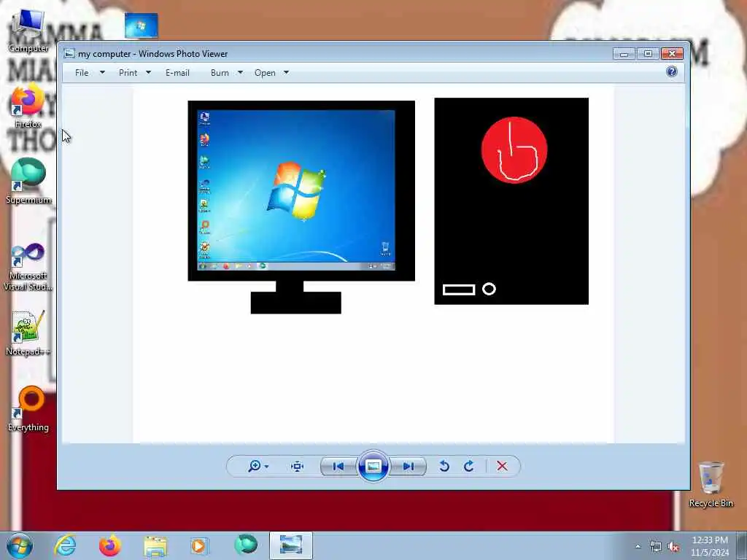Launch Internet Explorer from taskbar
This screenshot has height=560, width=747.
point(65,545)
